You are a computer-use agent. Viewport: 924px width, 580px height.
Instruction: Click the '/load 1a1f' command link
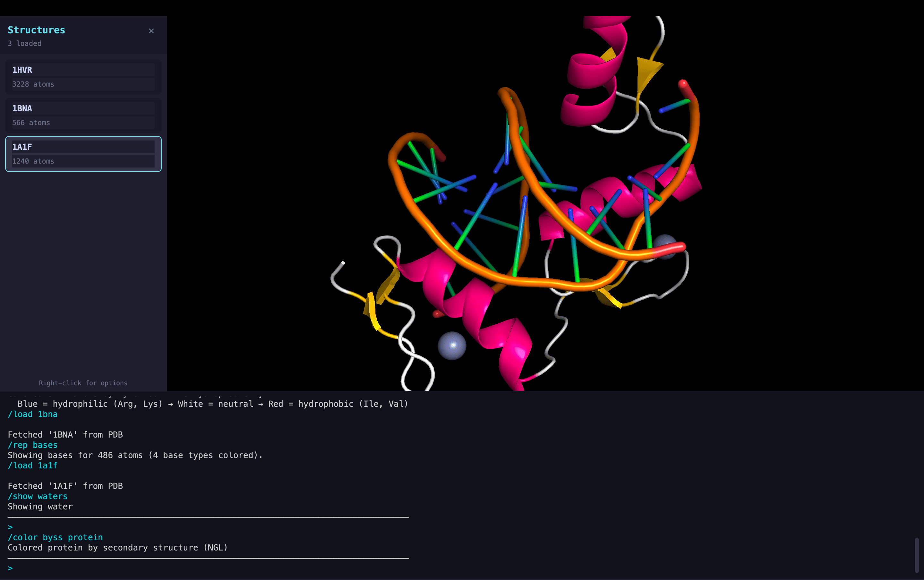tap(33, 465)
